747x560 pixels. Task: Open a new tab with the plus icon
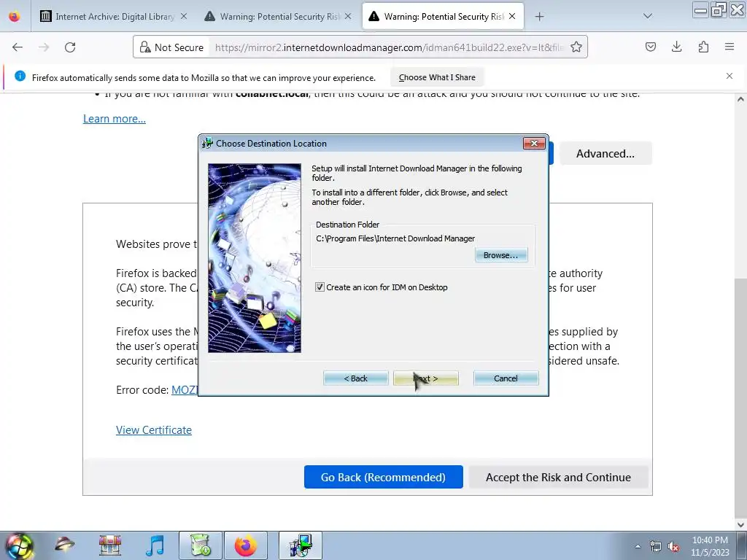pyautogui.click(x=539, y=17)
